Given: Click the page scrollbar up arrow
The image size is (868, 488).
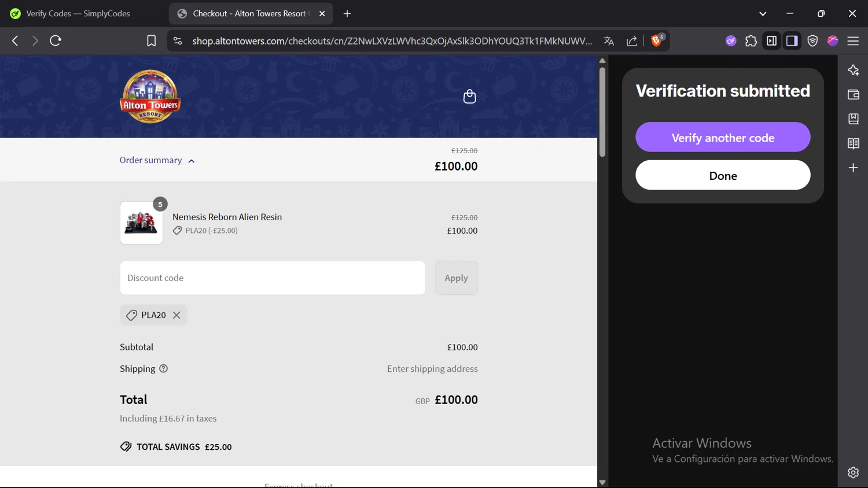Looking at the screenshot, I should click(602, 61).
